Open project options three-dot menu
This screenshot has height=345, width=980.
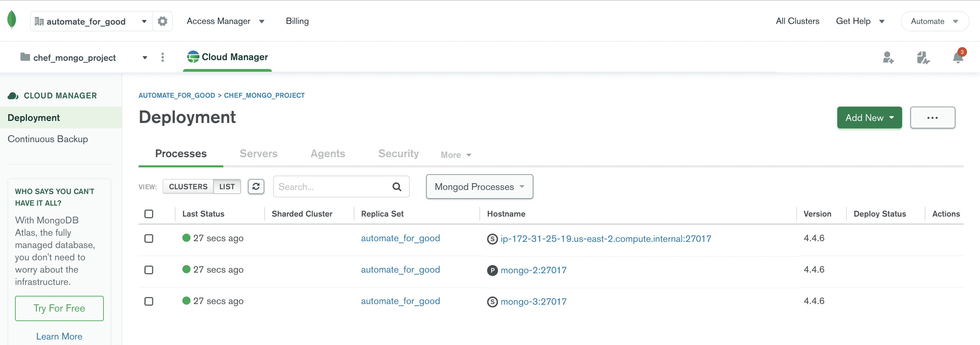(163, 57)
